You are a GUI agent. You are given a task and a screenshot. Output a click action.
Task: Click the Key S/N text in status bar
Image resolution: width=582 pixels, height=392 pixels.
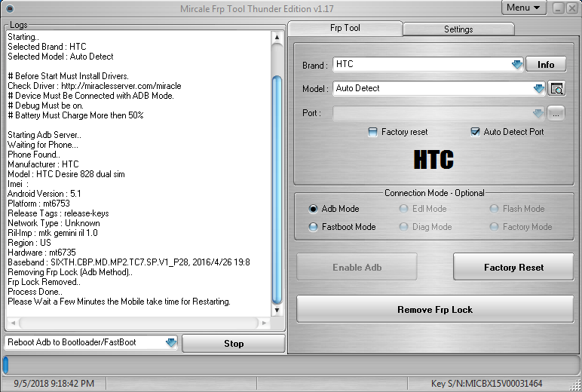pos(486,384)
